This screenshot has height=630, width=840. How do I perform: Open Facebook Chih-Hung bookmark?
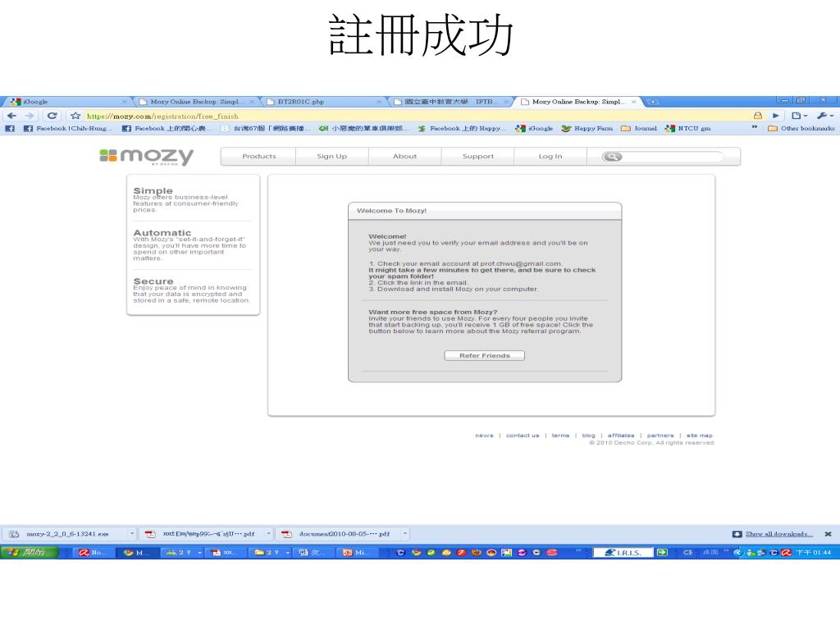[68, 129]
